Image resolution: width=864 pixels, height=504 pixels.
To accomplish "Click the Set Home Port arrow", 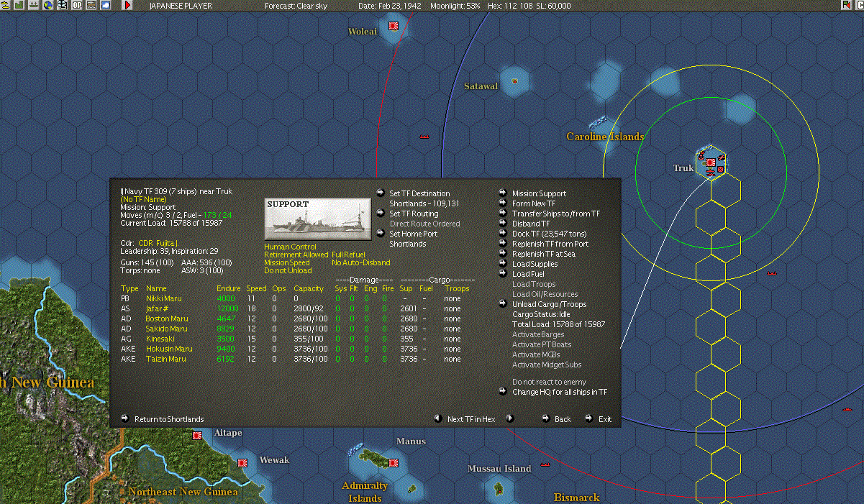I will coord(381,233).
